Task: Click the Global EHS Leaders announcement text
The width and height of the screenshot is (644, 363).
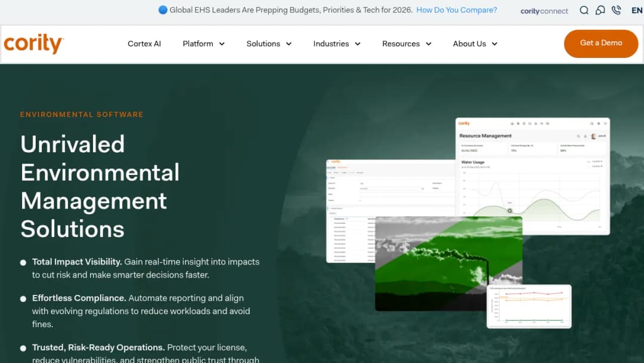Action: tap(291, 10)
